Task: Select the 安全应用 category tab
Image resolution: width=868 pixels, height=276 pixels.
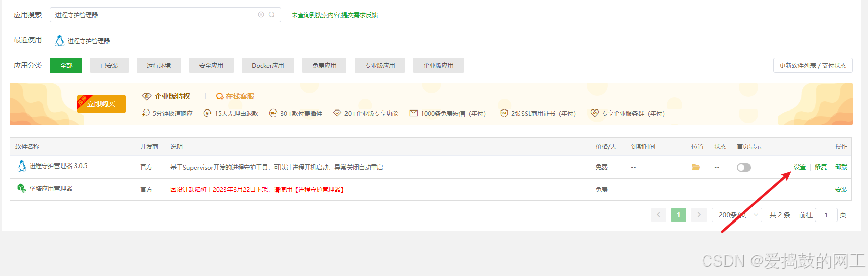Action: (x=211, y=65)
